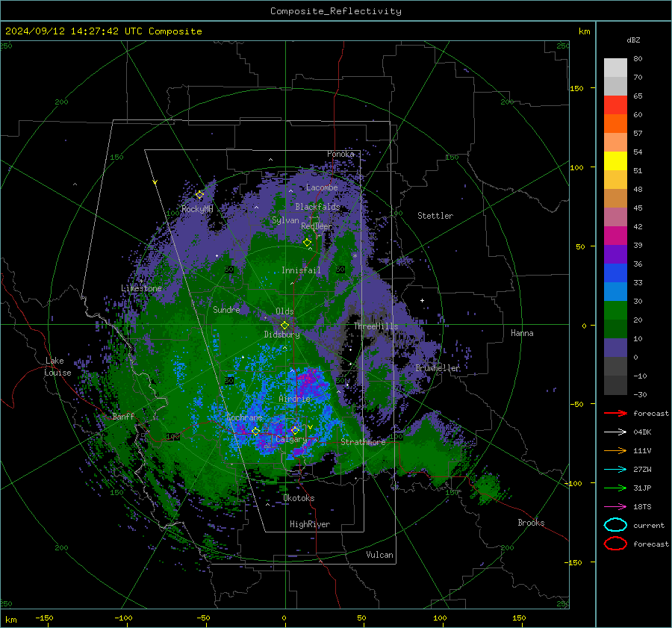Click the Lake Louise label
The height and width of the screenshot is (628, 672).
click(x=57, y=367)
